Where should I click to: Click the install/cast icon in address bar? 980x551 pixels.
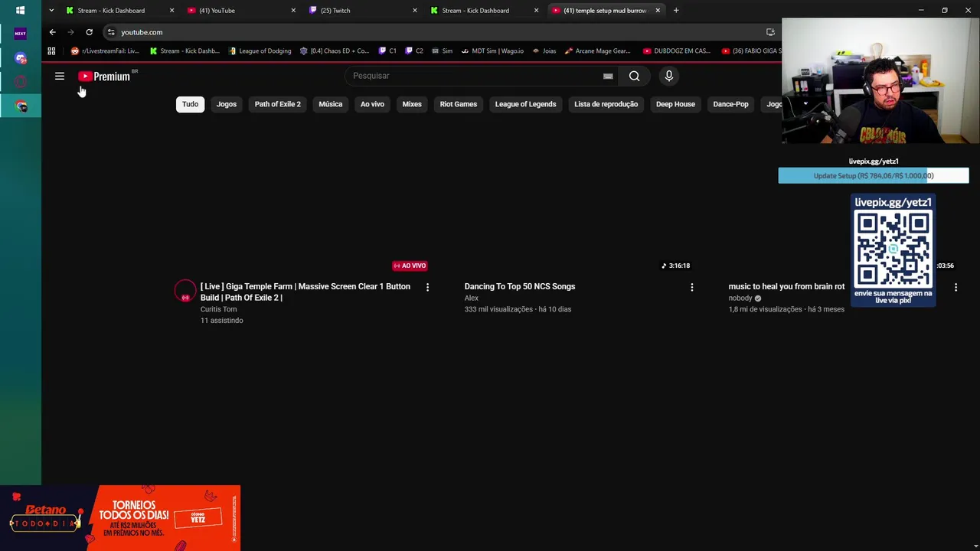click(770, 32)
